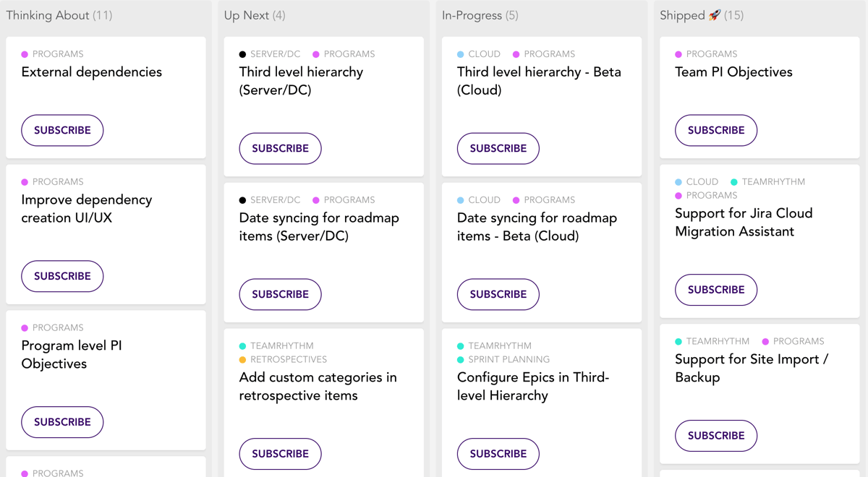The image size is (868, 477).
Task: Click PROGRAMS tag on Program level PI Objectives
Action: coord(52,328)
